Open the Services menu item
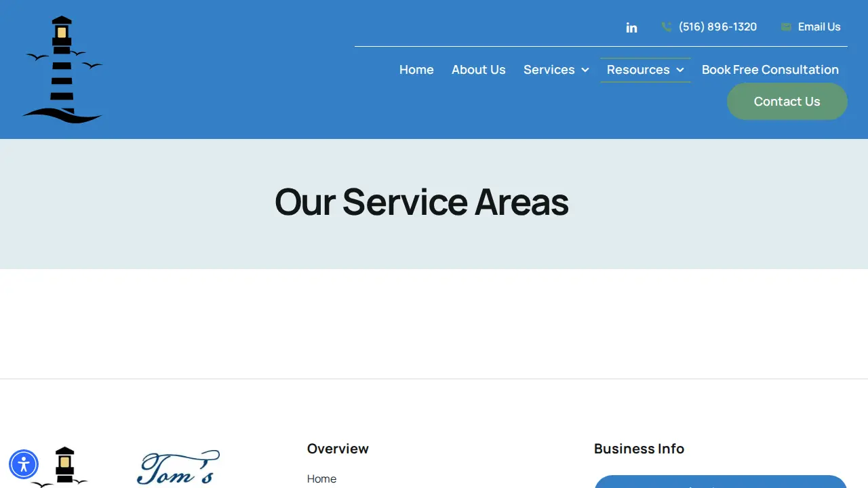The width and height of the screenshot is (868, 488). [x=549, y=70]
